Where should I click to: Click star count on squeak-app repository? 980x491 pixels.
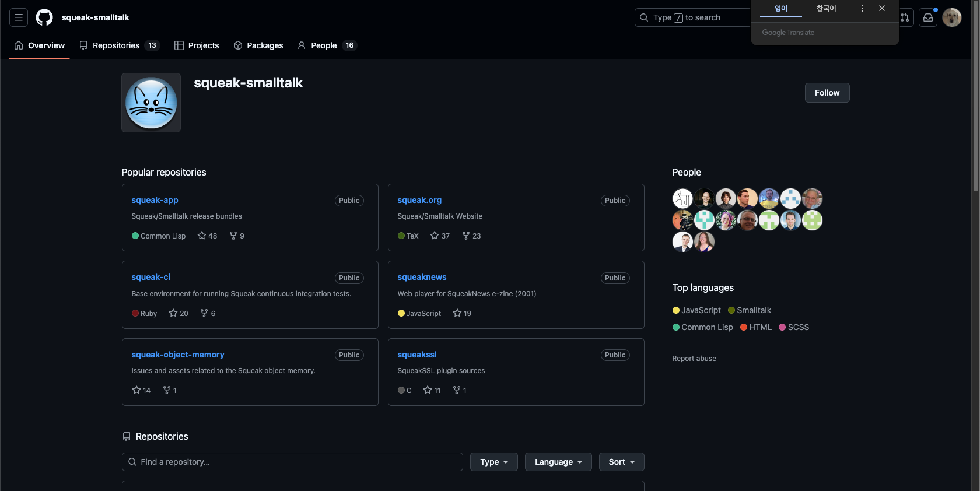(208, 236)
